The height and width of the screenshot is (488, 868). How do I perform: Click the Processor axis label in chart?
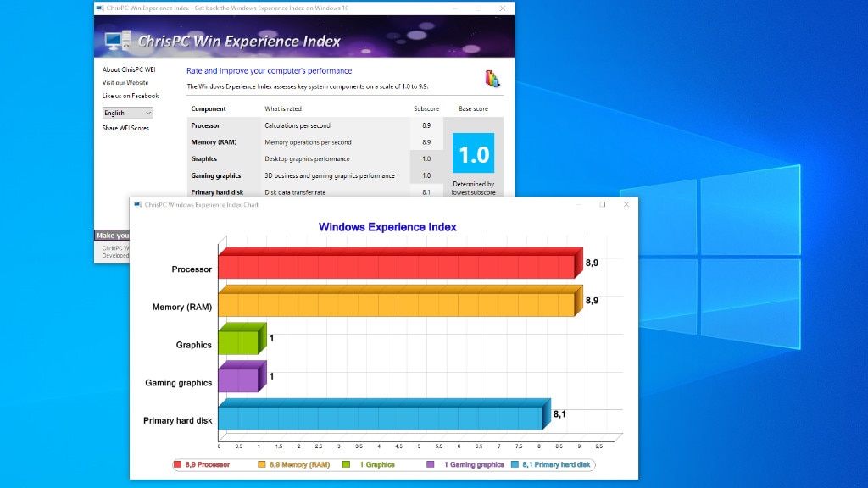(x=192, y=269)
